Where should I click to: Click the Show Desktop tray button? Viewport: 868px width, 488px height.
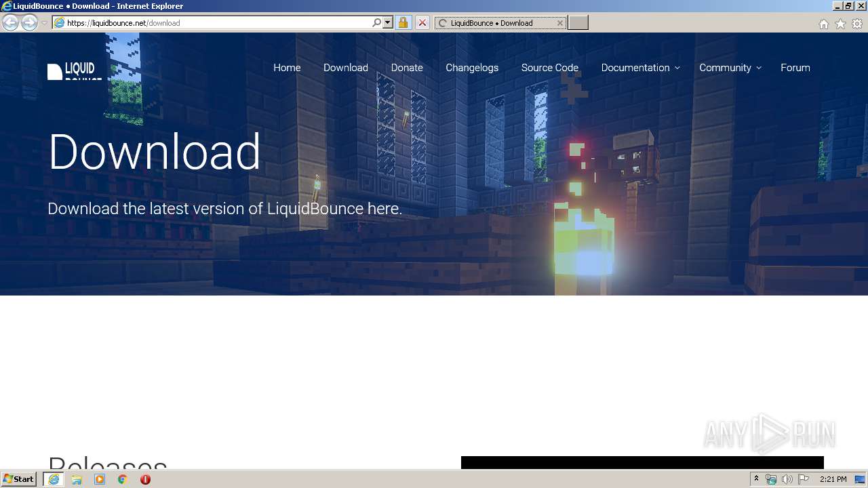(860, 479)
